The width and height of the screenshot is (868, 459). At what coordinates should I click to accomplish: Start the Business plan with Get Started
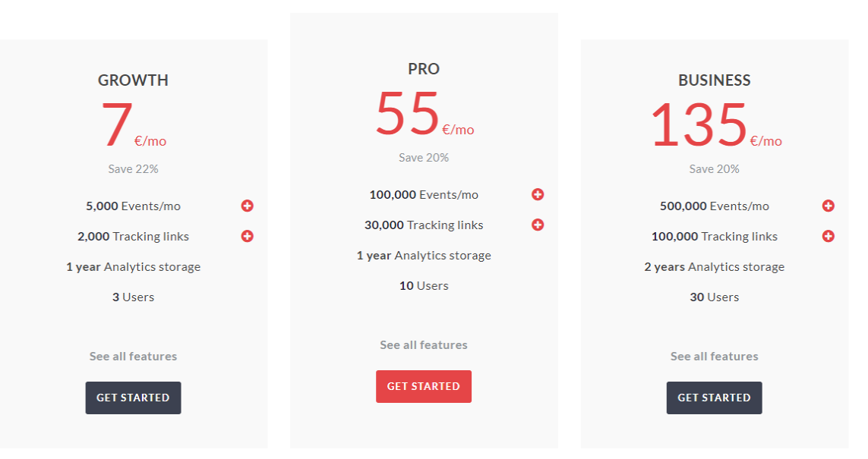coord(714,398)
